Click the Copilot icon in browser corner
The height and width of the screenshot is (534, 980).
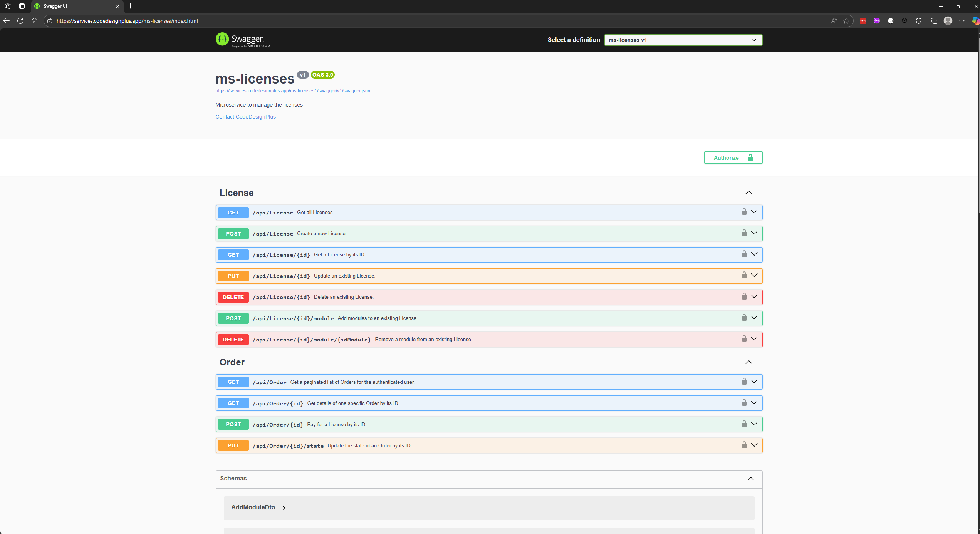click(975, 21)
